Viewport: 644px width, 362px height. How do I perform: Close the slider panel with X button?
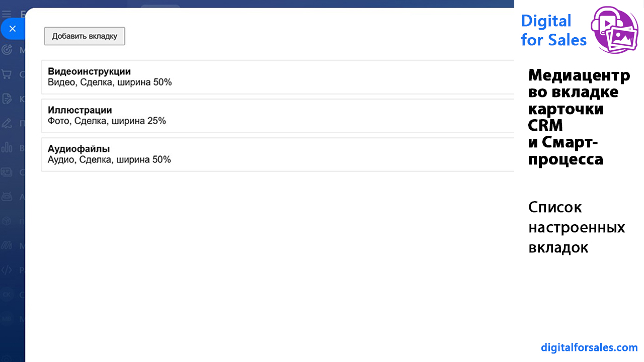[x=13, y=29]
